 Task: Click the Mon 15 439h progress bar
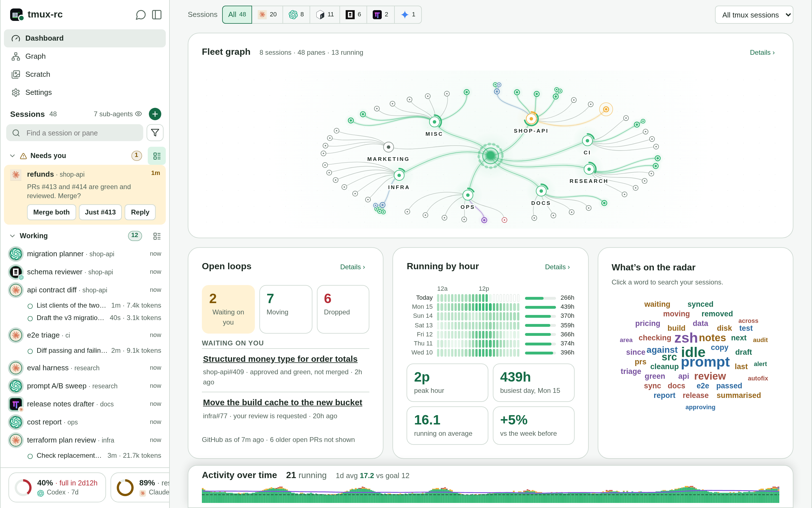pyautogui.click(x=540, y=307)
